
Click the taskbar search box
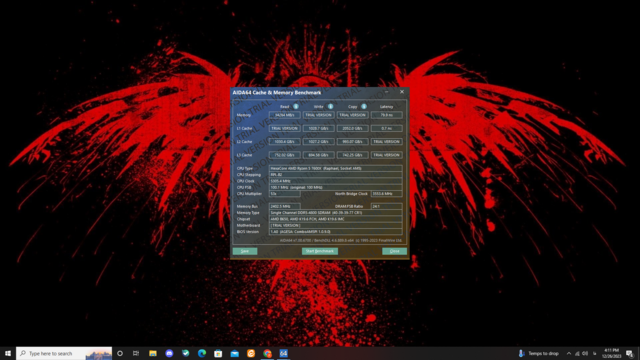(64, 353)
